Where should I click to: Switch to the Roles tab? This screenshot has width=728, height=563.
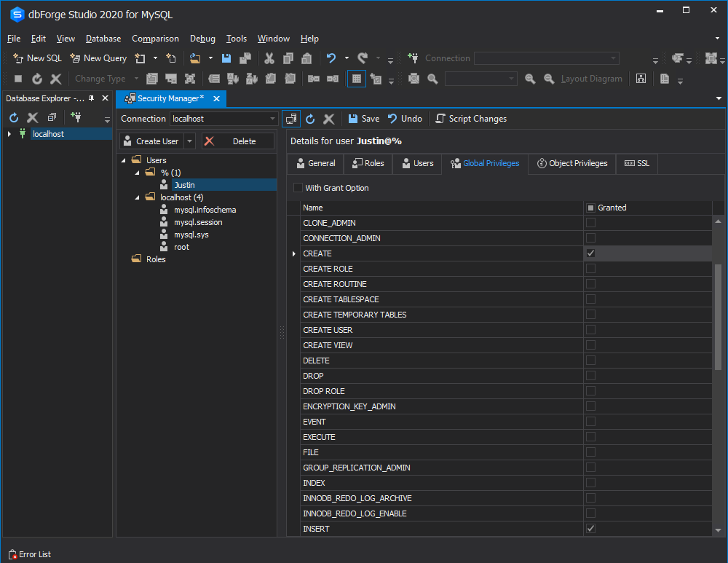coord(368,164)
